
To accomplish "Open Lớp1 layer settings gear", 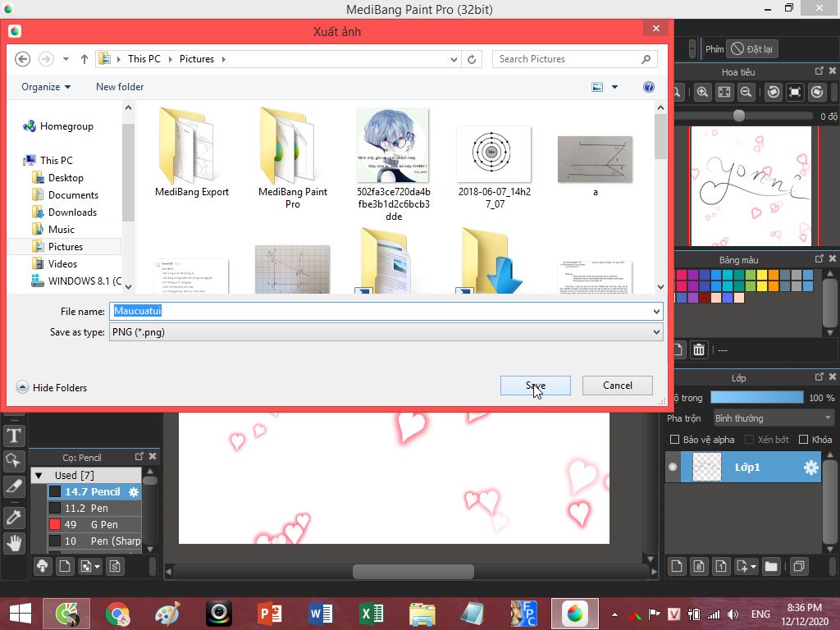I will click(811, 467).
